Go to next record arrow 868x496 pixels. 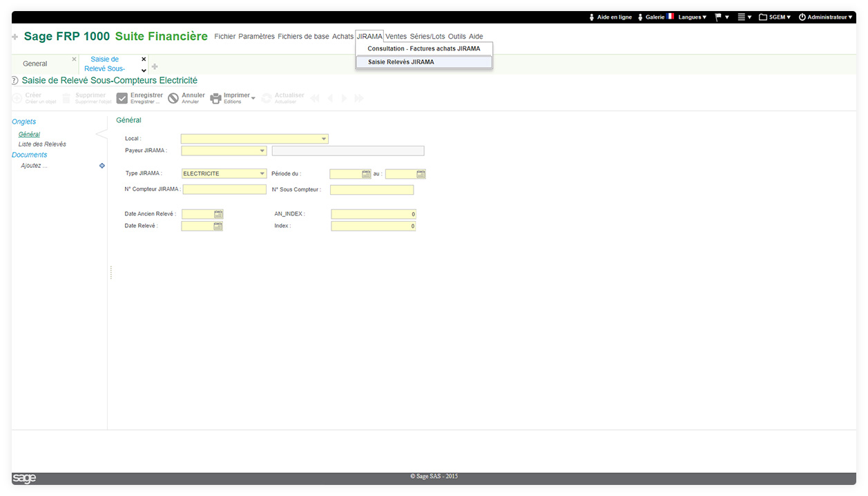344,99
